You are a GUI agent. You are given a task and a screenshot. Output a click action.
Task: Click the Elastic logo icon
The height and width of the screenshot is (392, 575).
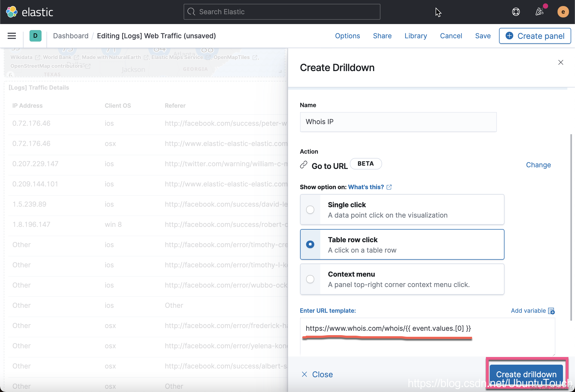[x=12, y=12]
